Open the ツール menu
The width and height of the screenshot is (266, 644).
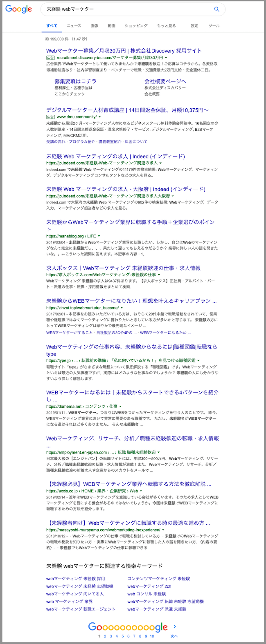point(214,26)
